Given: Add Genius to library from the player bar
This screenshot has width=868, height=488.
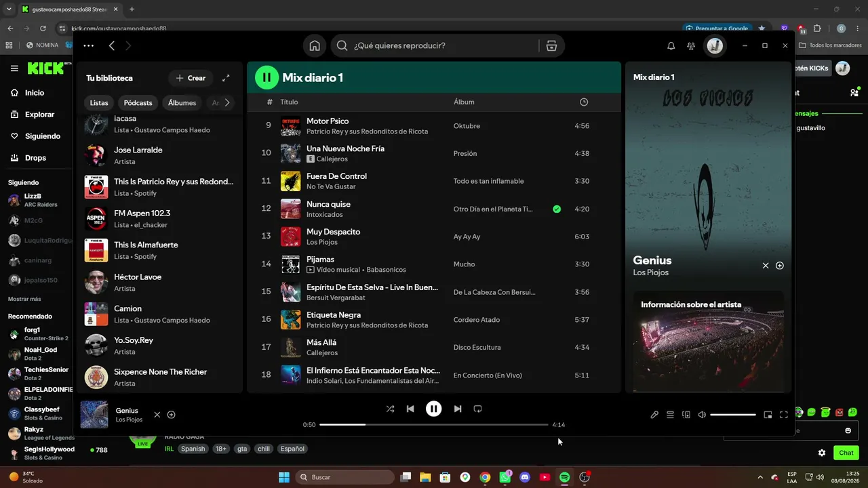Looking at the screenshot, I should 171,415.
